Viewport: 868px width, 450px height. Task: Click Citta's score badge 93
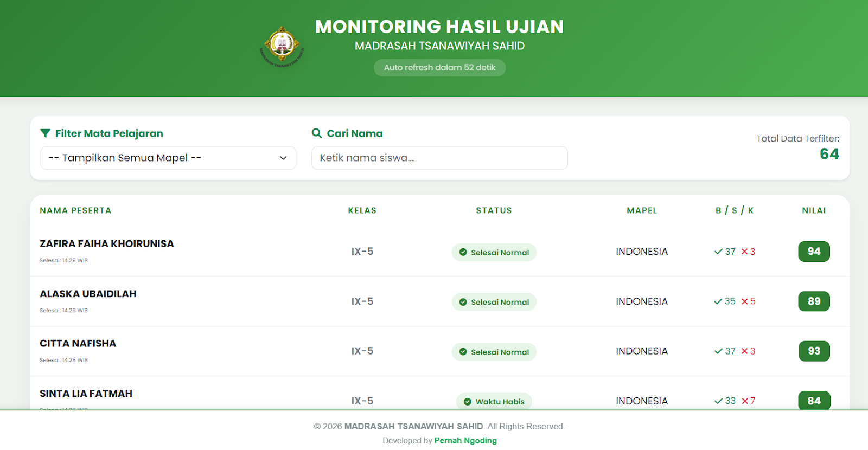tap(814, 351)
